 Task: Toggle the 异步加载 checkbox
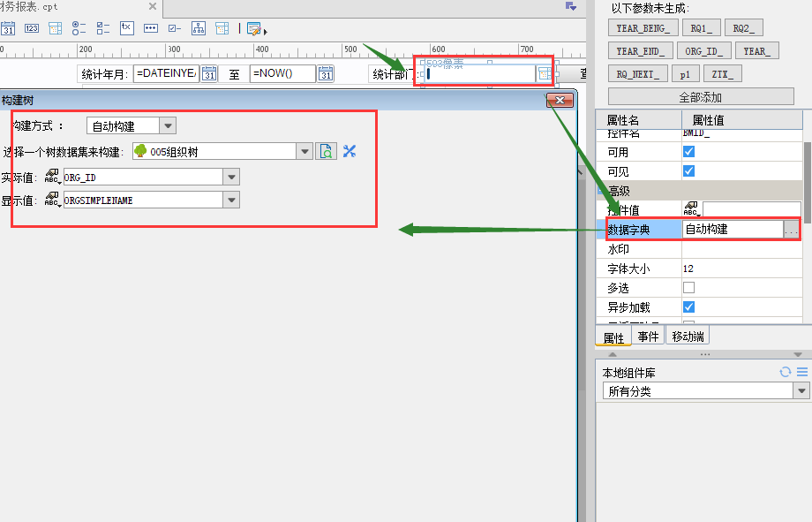688,306
